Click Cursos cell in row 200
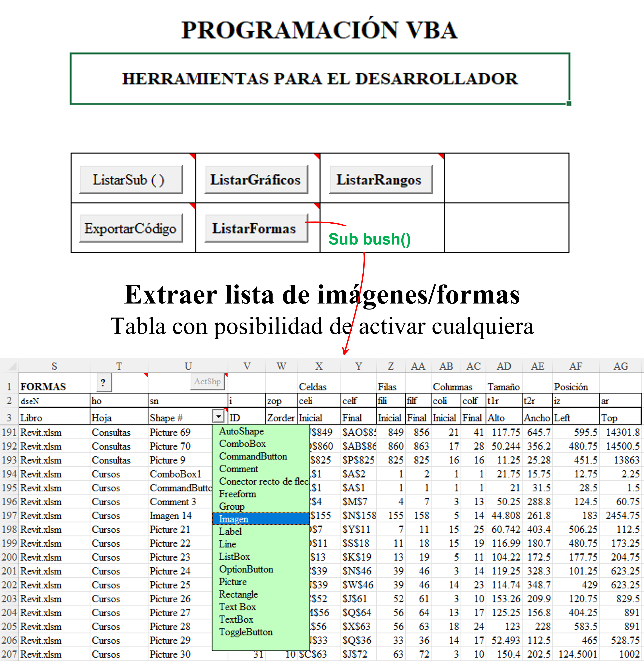 click(x=119, y=557)
